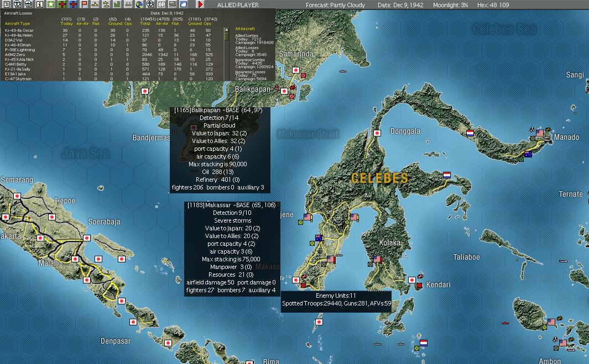Select the red plane on green icon
Screen dimensions: 589x364
[62, 4]
